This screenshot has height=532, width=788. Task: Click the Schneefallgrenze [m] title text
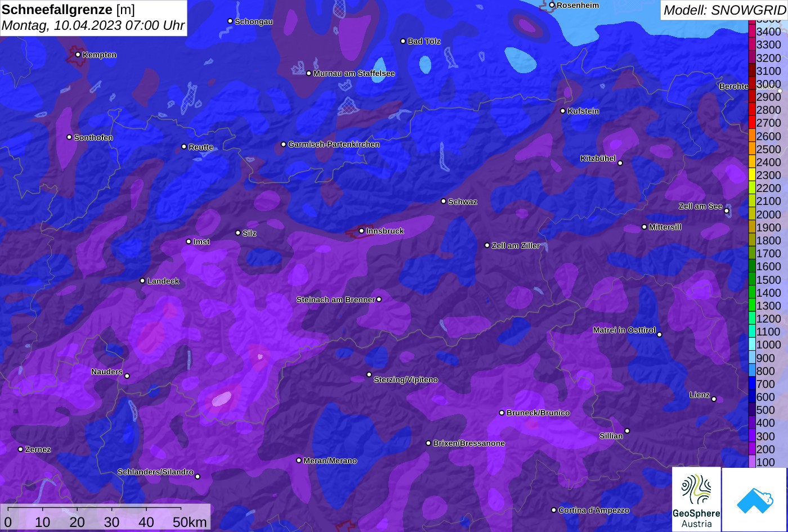pyautogui.click(x=68, y=10)
